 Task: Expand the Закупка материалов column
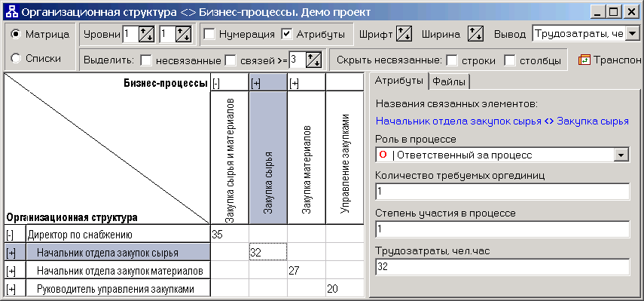(294, 84)
